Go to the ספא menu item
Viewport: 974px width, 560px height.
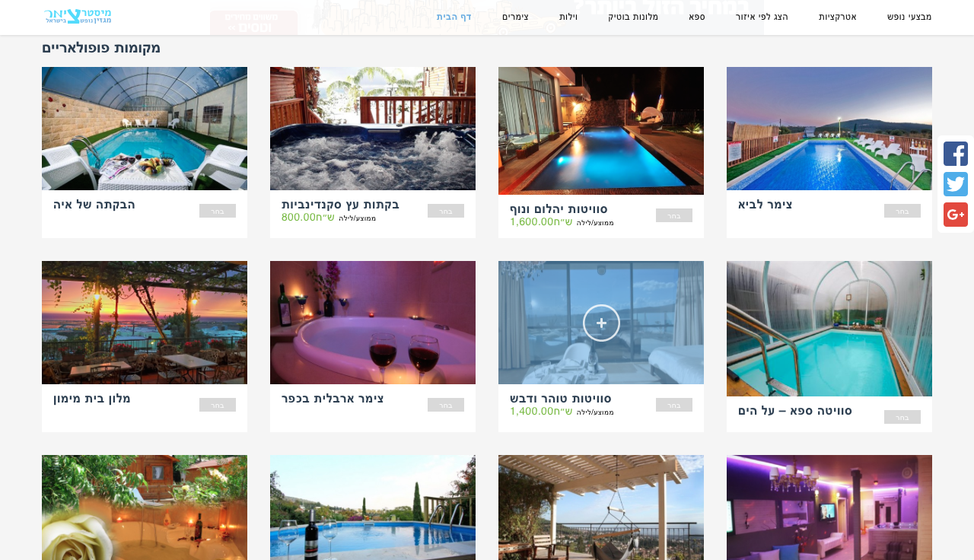[697, 17]
